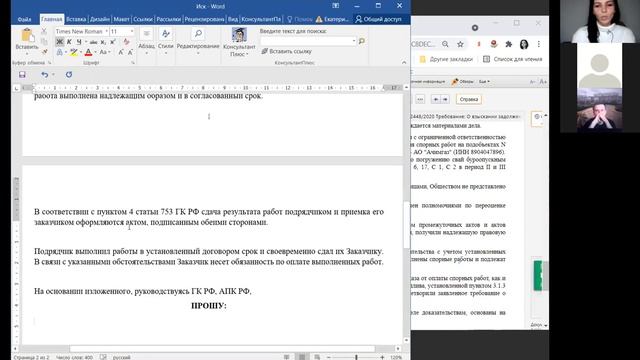Click the large ConsultantPlus graduate icon
640x360 pixels.
pos(239,35)
